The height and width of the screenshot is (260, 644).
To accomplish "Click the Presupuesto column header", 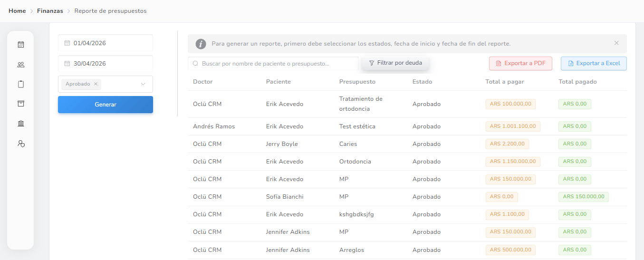I will pyautogui.click(x=357, y=82).
